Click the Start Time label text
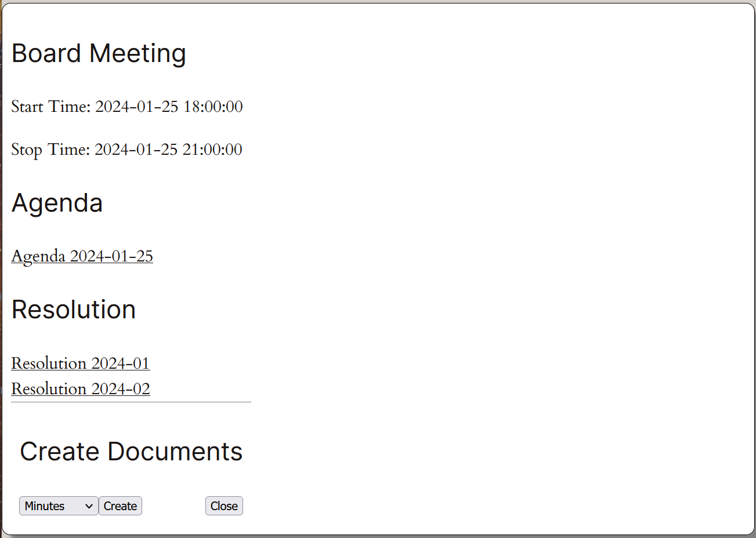This screenshot has width=756, height=538. pyautogui.click(x=50, y=107)
